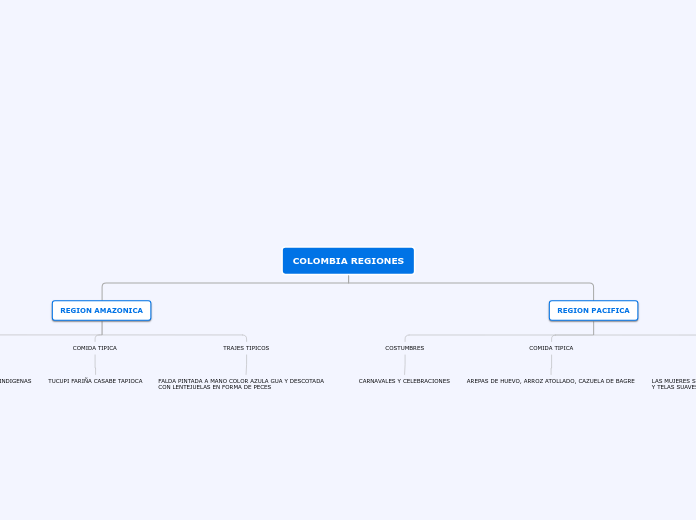Select the CARNAVALES Y CELEBRACIONES node
Viewport: 696px width, 520px height.
click(x=404, y=381)
